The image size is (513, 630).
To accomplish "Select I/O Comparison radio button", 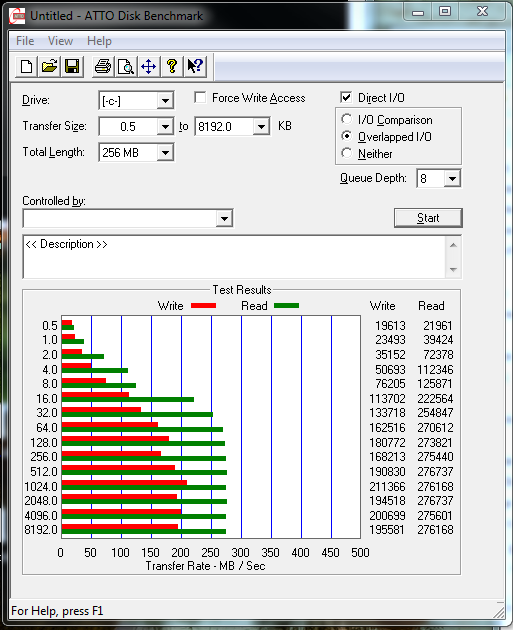I will [x=346, y=119].
